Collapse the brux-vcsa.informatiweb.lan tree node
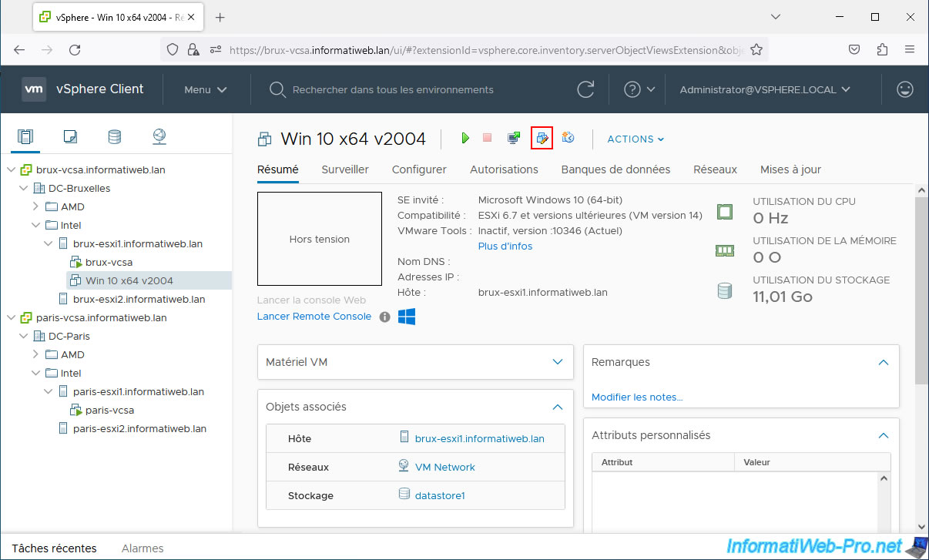929x560 pixels. [12, 169]
